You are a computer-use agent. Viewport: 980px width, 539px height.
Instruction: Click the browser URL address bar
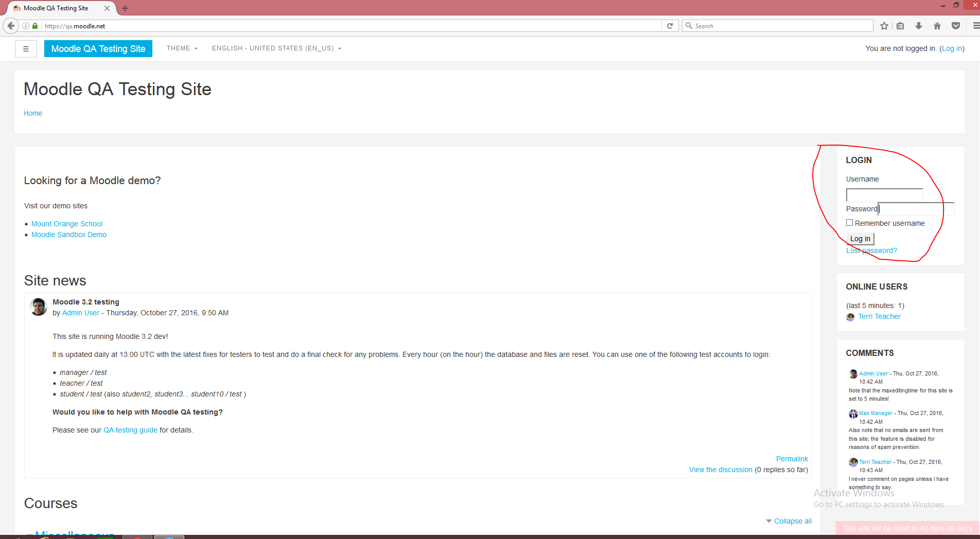[x=352, y=26]
